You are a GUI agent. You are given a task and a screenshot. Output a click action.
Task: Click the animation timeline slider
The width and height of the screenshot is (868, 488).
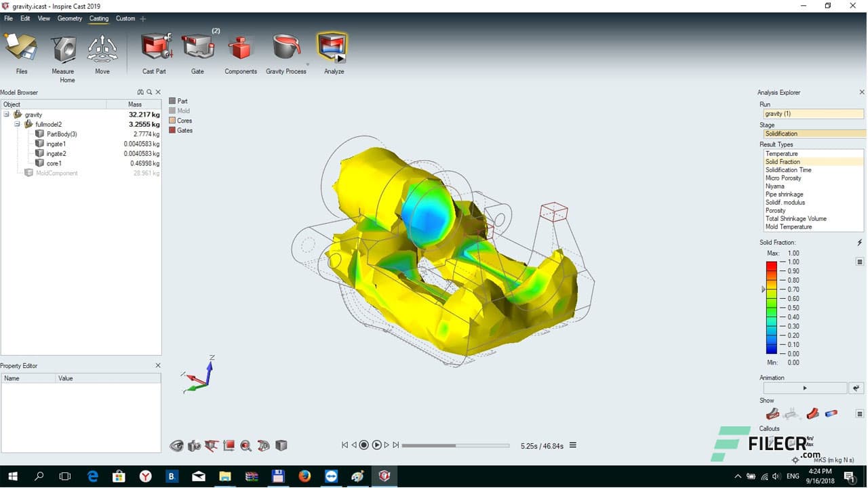tap(455, 446)
